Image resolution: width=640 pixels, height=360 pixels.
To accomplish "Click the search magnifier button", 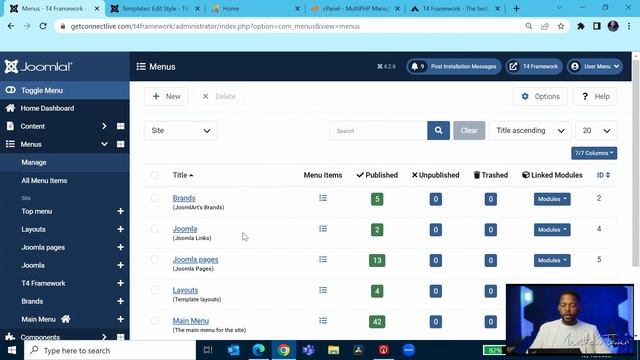I will (x=438, y=131).
